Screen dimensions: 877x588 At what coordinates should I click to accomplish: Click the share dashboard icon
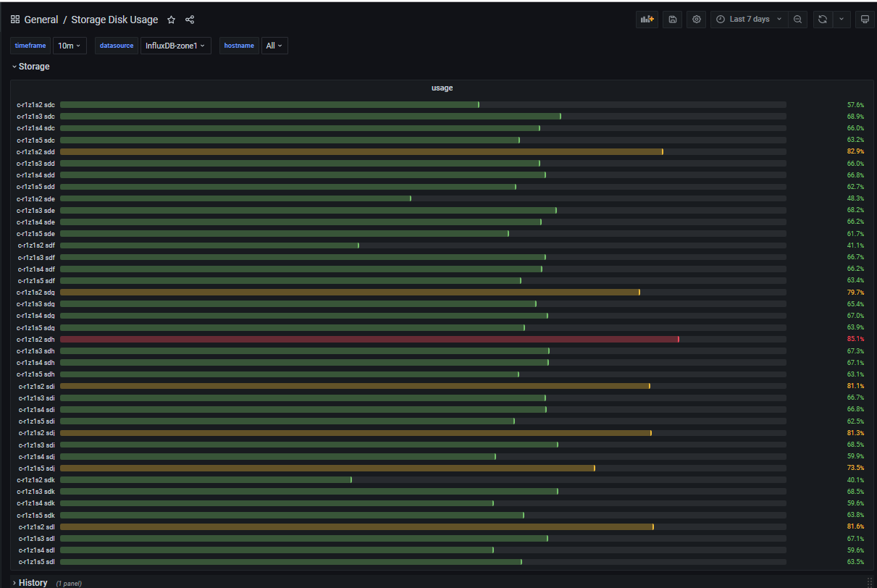click(190, 20)
